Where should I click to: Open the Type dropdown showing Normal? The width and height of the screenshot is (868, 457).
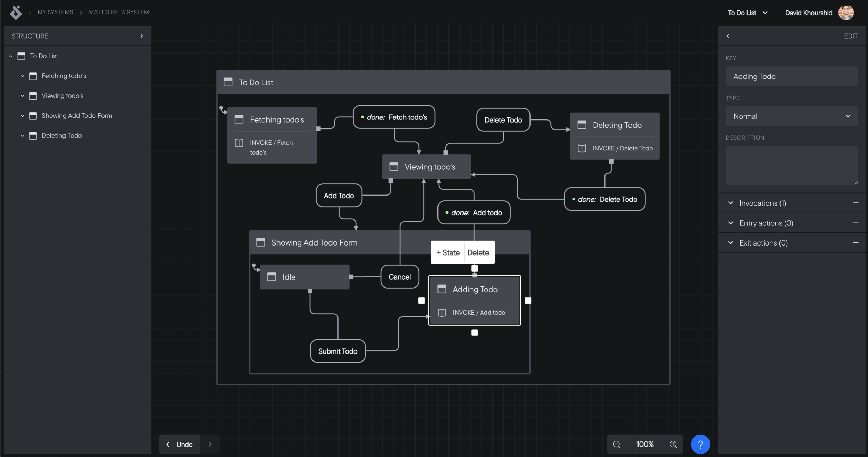click(791, 116)
